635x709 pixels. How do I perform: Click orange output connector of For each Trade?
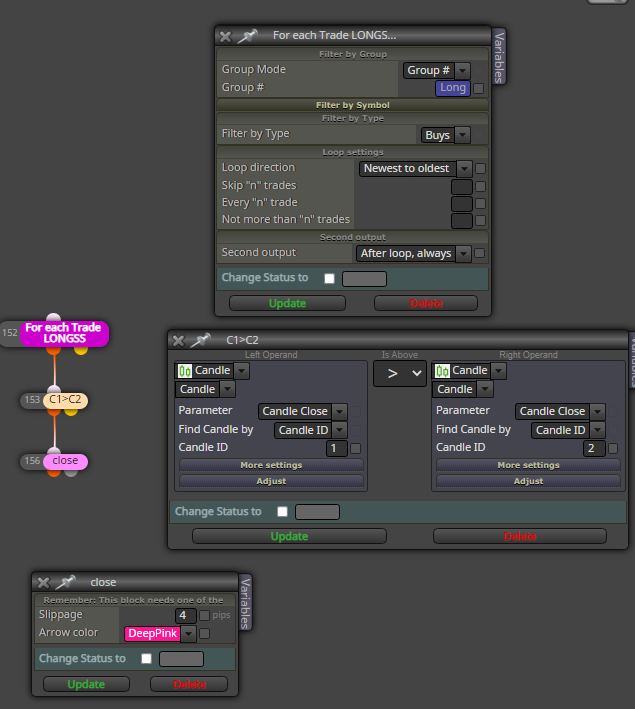[x=53, y=350]
